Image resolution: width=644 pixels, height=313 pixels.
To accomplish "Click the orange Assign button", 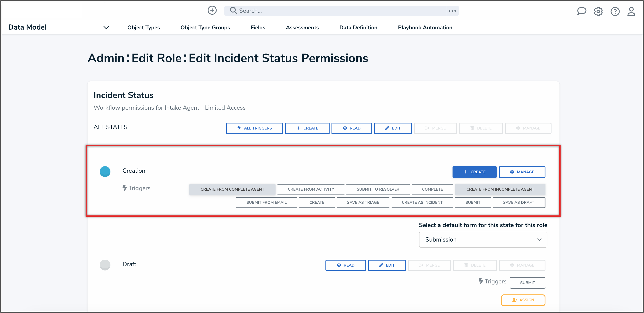I will [x=523, y=300].
